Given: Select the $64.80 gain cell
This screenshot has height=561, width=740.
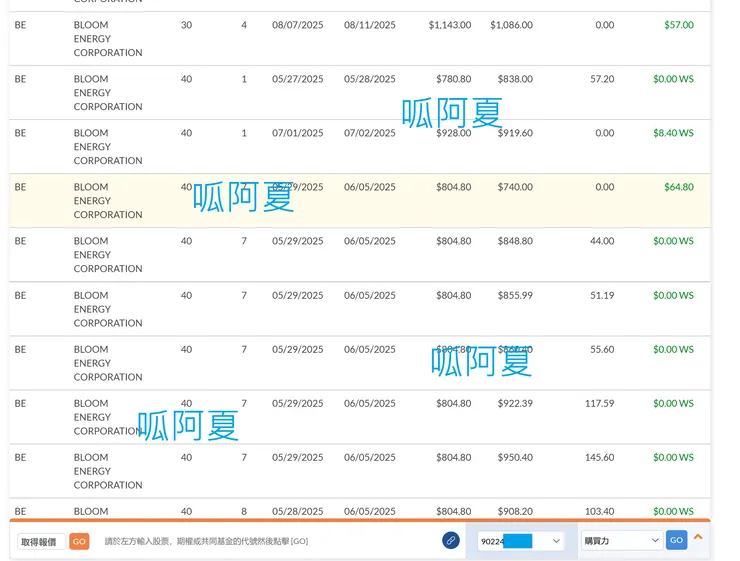Looking at the screenshot, I should pyautogui.click(x=679, y=187).
